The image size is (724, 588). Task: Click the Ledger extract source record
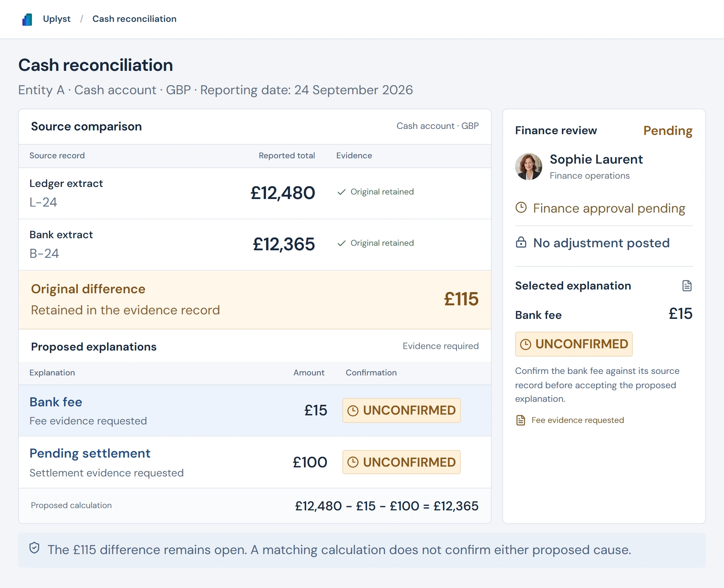tap(66, 184)
